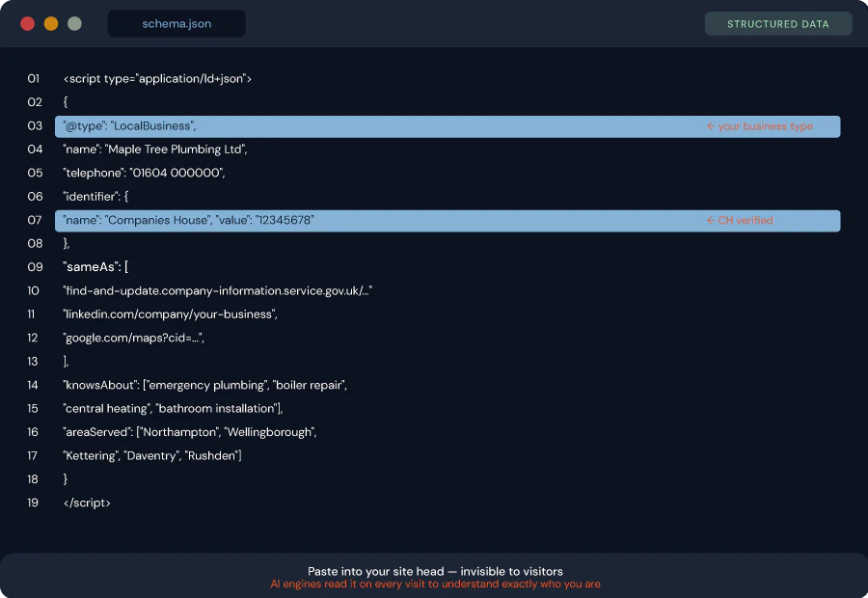Click line number 07 in the gutter
The height and width of the screenshot is (598, 868).
pyautogui.click(x=35, y=220)
